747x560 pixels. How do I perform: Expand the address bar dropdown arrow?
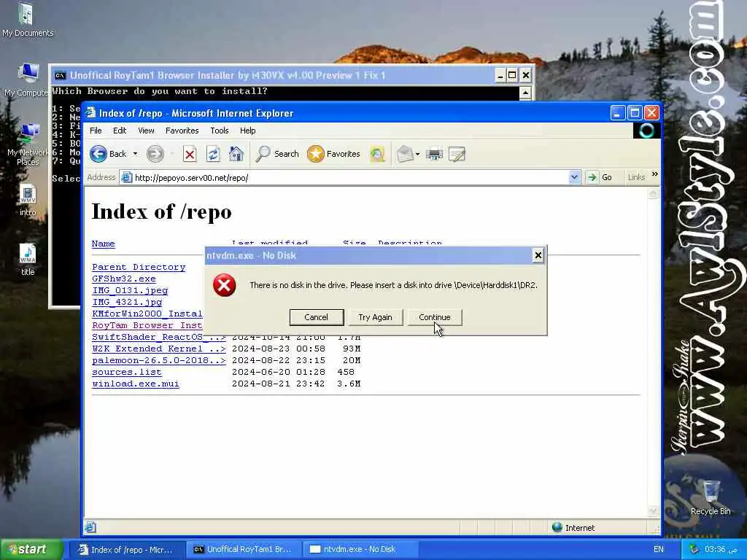(575, 178)
